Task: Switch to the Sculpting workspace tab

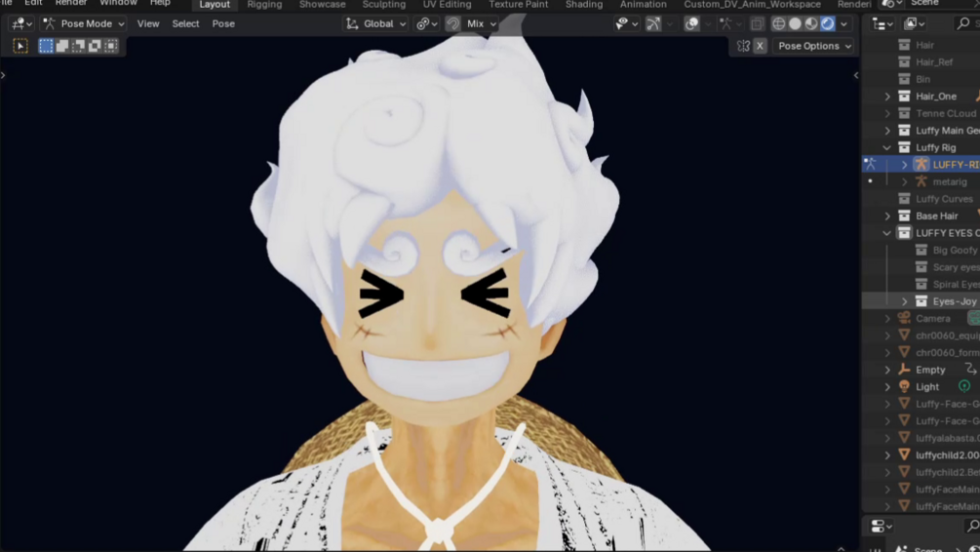Action: pos(384,4)
